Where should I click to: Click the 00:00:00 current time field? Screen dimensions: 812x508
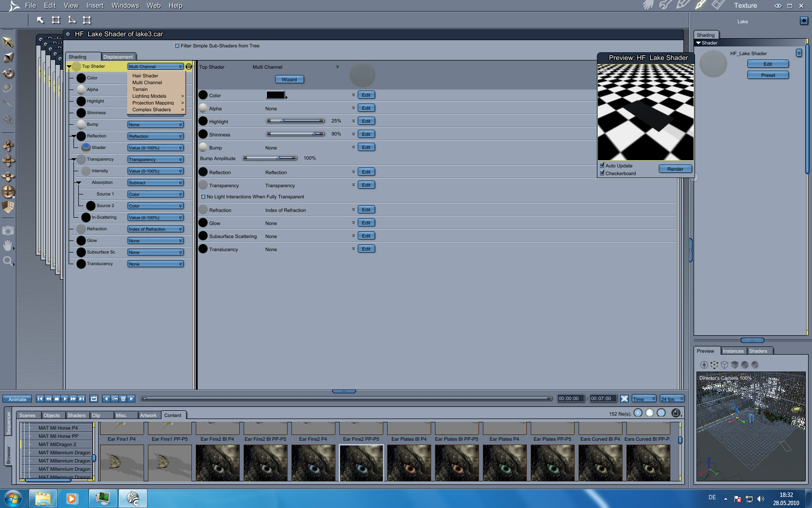570,399
